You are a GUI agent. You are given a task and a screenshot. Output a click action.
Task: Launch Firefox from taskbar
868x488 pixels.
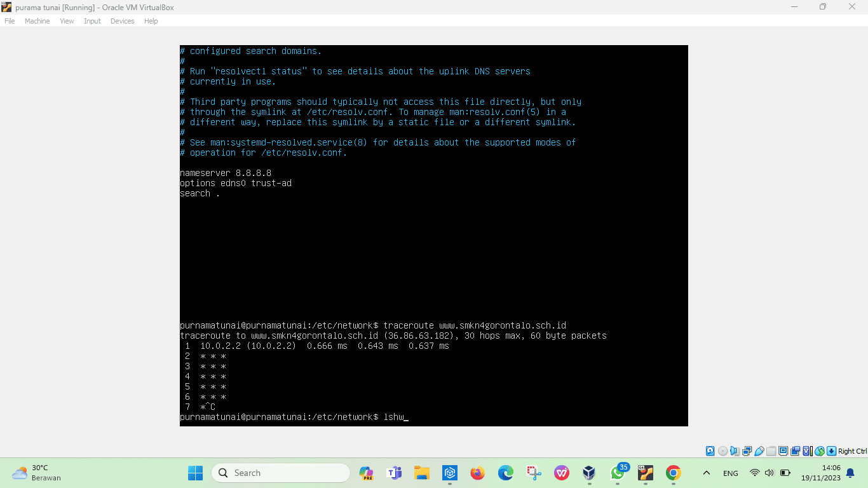point(478,473)
